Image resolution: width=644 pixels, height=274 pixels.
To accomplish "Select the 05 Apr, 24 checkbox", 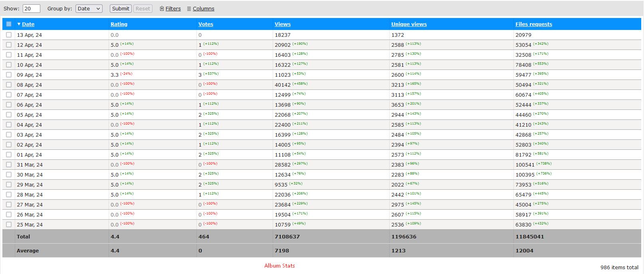I will [x=9, y=115].
